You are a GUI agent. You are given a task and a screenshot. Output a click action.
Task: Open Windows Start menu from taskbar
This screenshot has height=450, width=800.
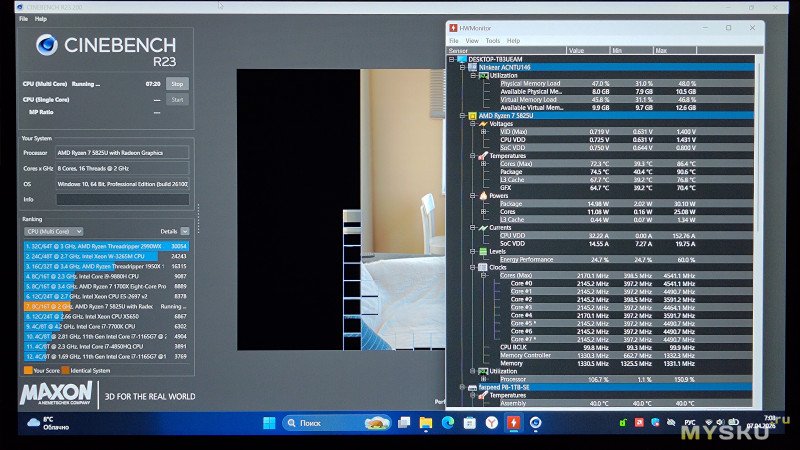click(268, 423)
